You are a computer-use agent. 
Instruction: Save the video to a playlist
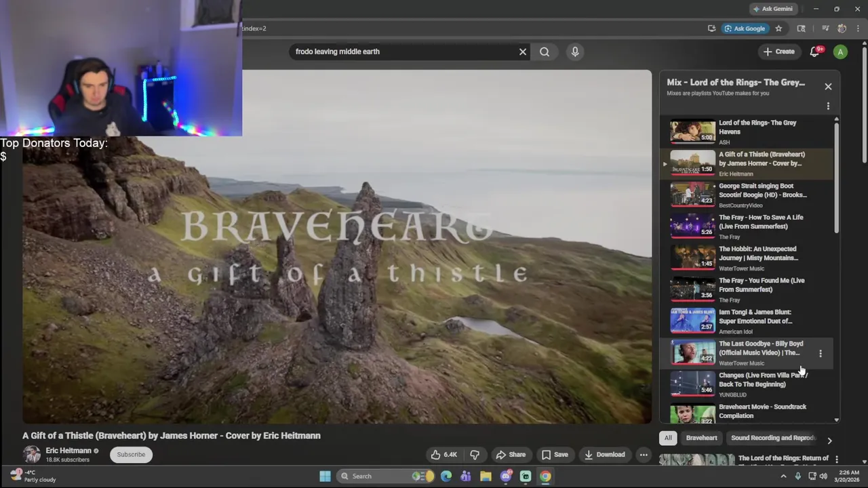[x=554, y=455]
